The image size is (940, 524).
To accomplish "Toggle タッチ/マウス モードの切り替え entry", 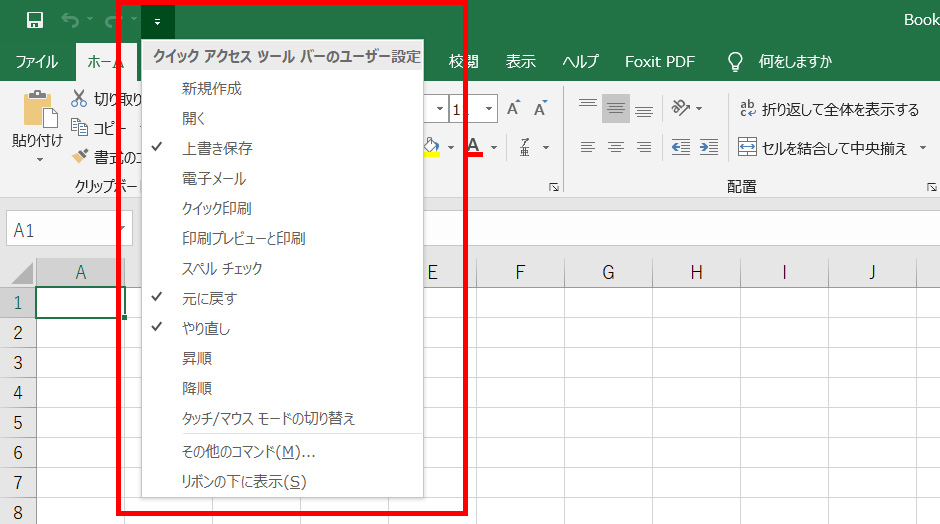I will 282,418.
